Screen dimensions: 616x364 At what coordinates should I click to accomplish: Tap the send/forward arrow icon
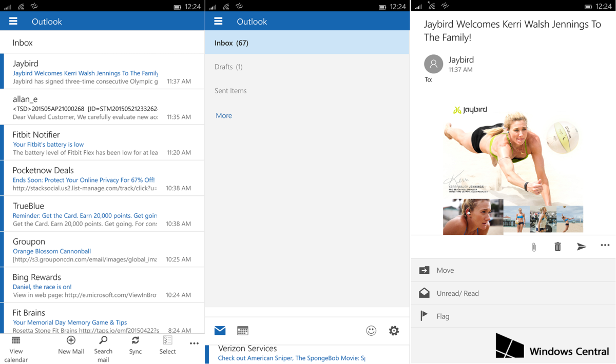point(581,247)
